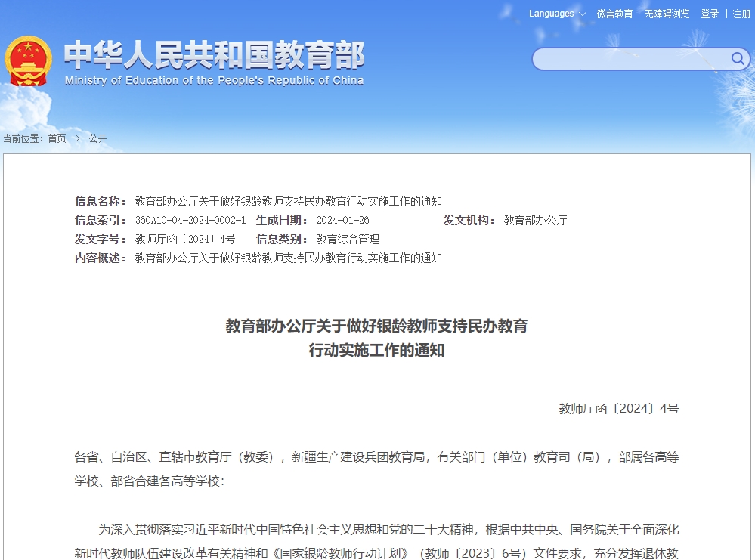Image resolution: width=755 pixels, height=560 pixels.
Task: Click the bold article headline 教育部办公厅关于做好银龄教师
Action: 376,338
